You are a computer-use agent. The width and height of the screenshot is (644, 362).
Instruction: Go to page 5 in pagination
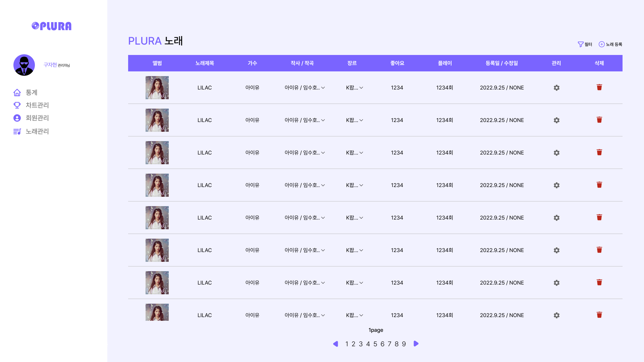pos(375,344)
